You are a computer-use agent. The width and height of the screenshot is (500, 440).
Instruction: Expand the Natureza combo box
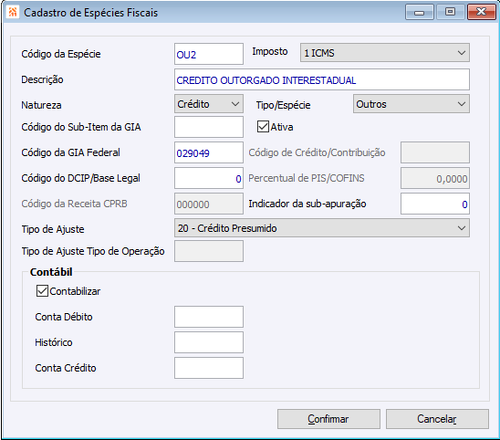coord(209,104)
